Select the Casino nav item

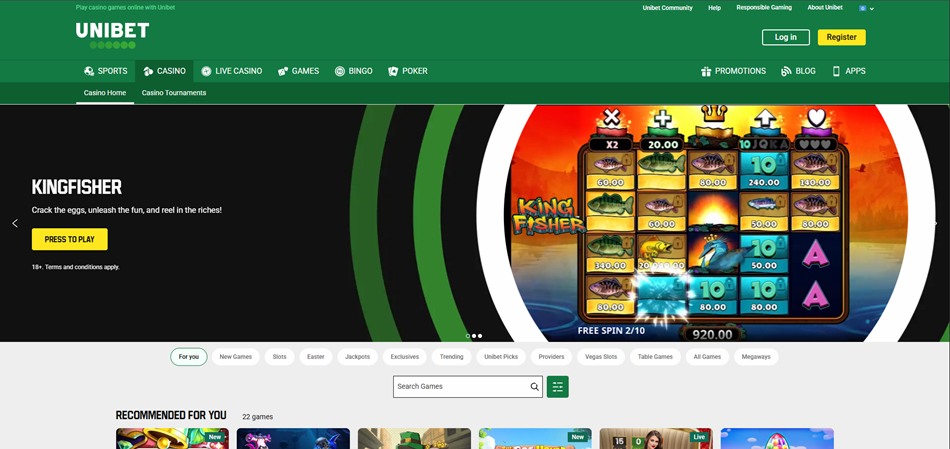(x=164, y=71)
